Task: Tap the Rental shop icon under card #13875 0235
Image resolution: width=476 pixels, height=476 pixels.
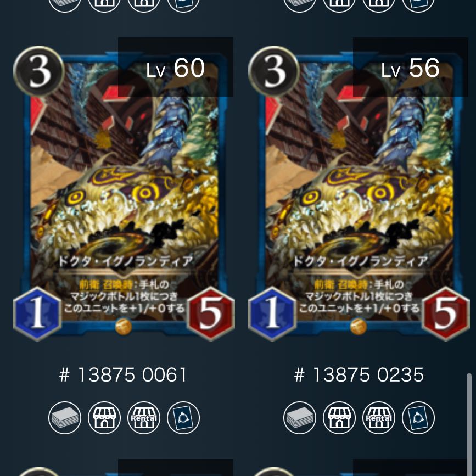Action: (379, 418)
